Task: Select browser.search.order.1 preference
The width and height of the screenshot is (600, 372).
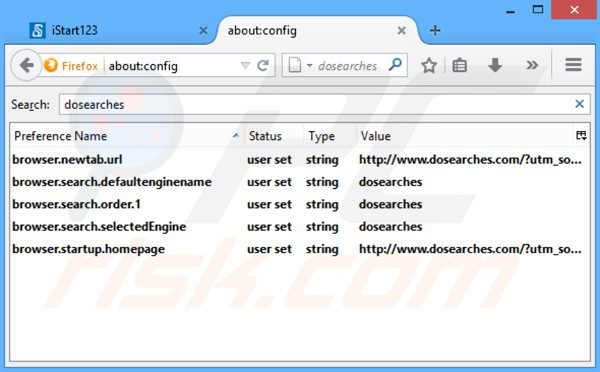Action: point(300,204)
